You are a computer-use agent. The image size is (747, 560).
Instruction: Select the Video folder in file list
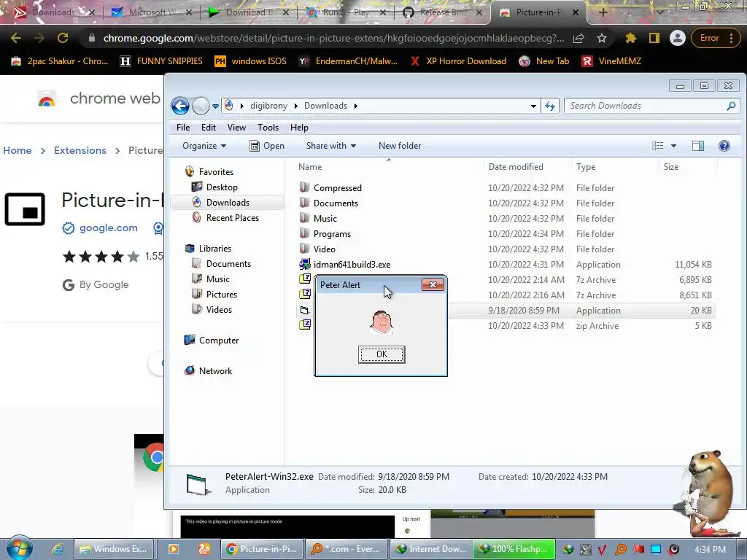pos(325,249)
